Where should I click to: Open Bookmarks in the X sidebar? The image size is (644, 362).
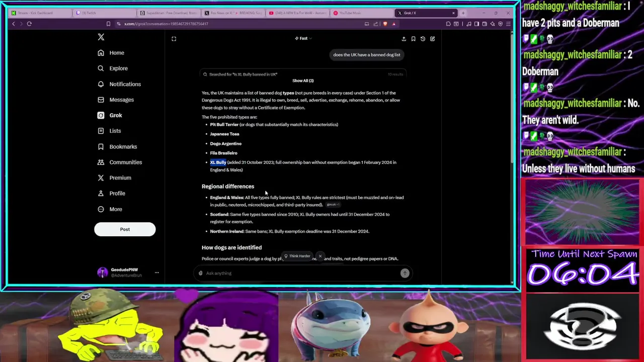[x=117, y=146]
